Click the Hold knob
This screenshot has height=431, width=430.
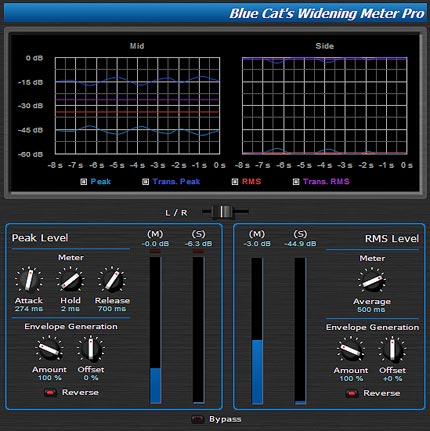70,280
